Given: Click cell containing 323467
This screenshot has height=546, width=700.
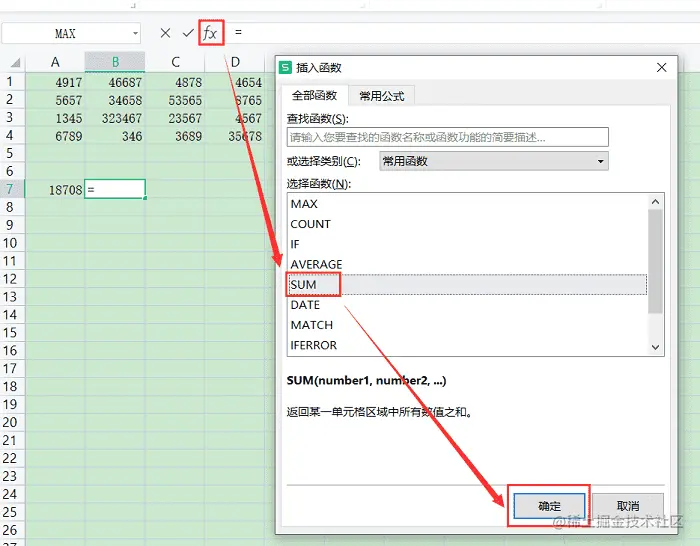Looking at the screenshot, I should coord(115,118).
